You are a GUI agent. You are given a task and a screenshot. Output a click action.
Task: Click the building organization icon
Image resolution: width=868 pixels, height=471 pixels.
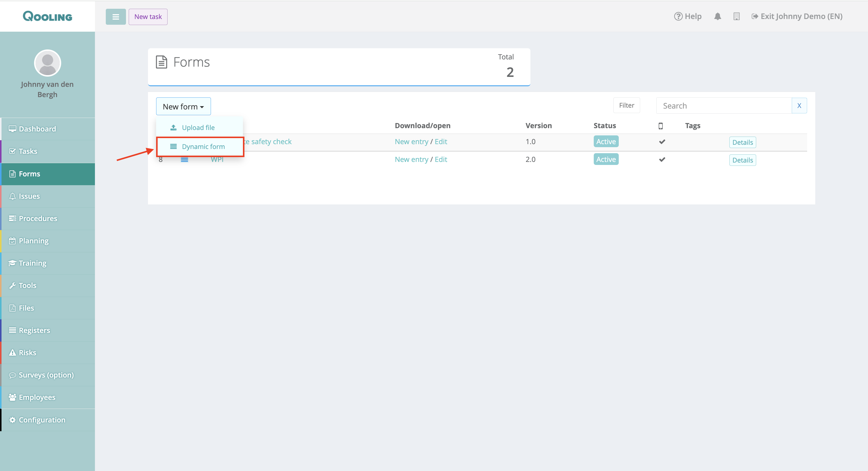coord(736,16)
